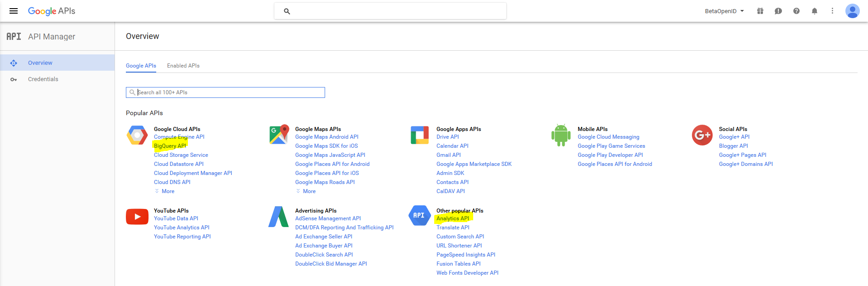
Task: Switch to the Enabled APIs tab
Action: click(183, 66)
